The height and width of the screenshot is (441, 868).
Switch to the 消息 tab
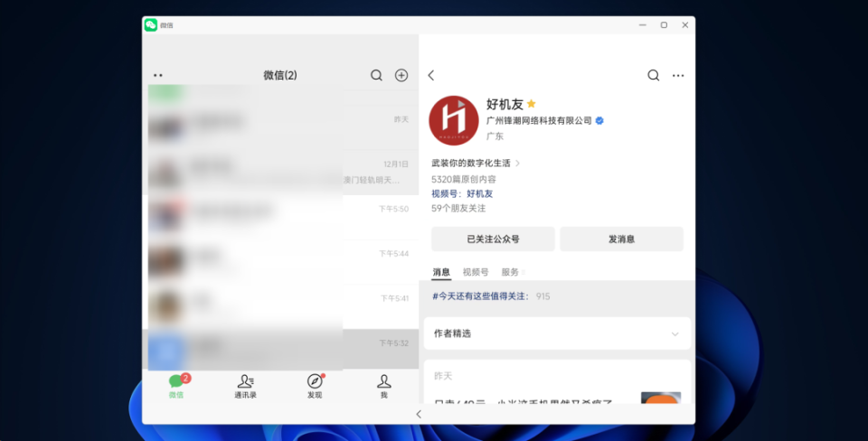[x=441, y=272]
